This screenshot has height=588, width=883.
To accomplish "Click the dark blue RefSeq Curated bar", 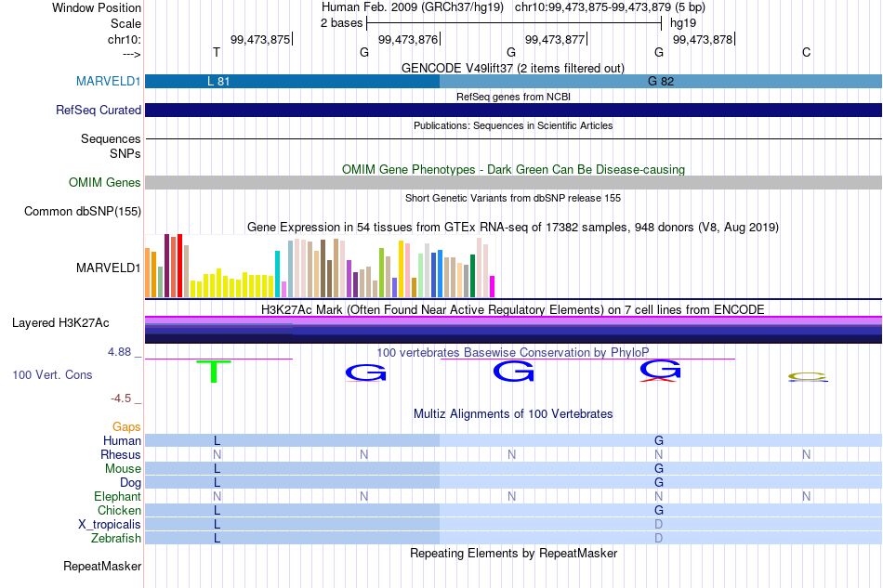I will click(x=514, y=110).
